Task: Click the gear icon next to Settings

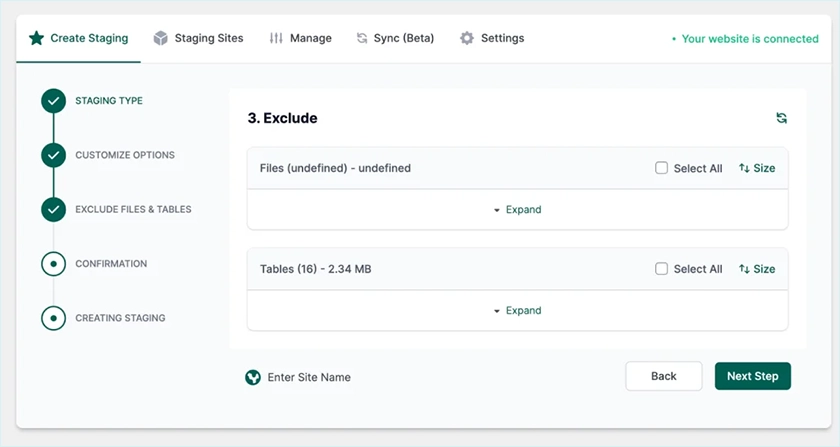Action: coord(467,38)
